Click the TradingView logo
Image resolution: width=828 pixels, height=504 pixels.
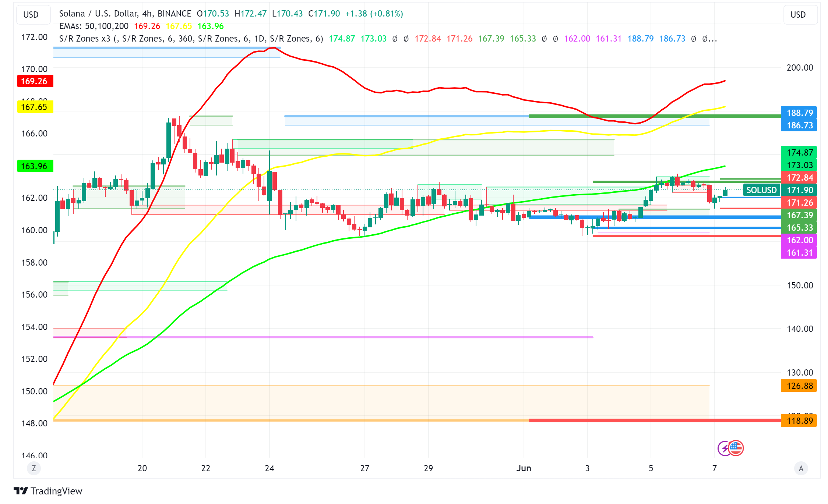click(48, 491)
